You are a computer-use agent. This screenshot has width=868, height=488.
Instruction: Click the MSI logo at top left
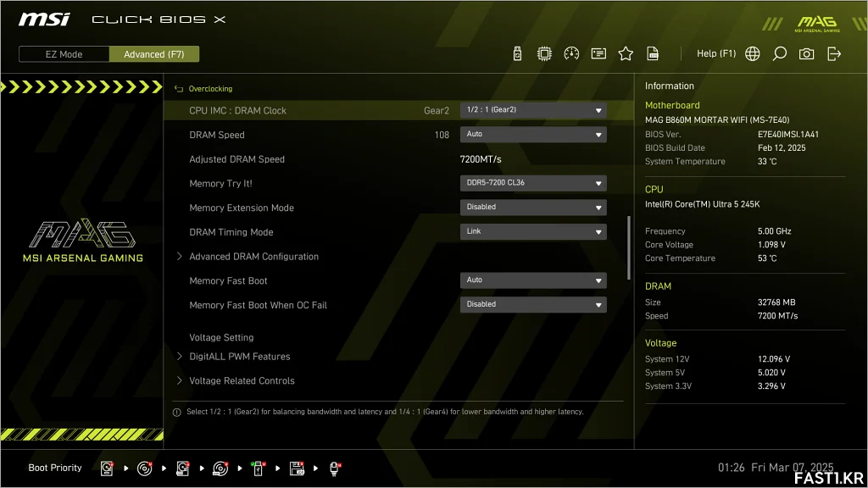coord(44,20)
